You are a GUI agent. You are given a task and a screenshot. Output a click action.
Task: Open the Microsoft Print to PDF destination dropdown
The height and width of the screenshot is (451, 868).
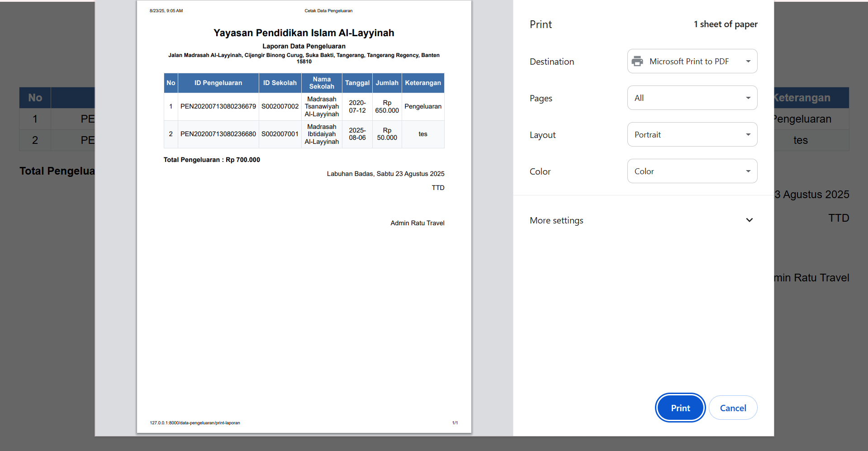coord(692,61)
